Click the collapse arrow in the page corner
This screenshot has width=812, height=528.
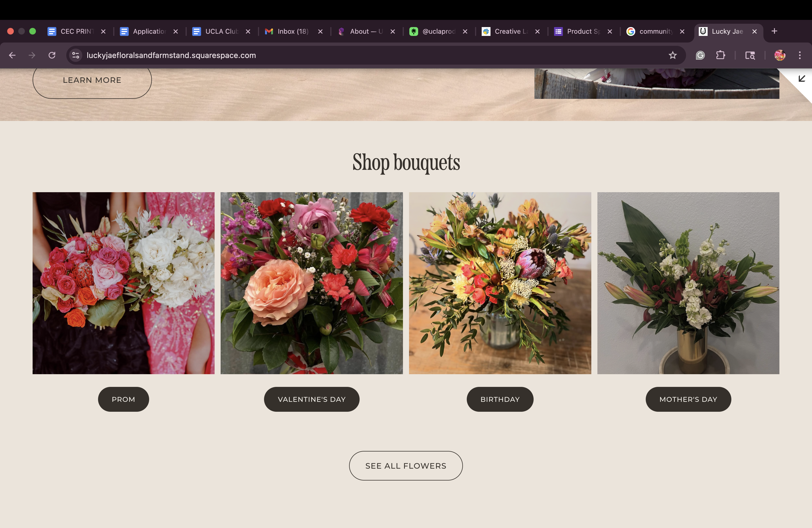802,79
